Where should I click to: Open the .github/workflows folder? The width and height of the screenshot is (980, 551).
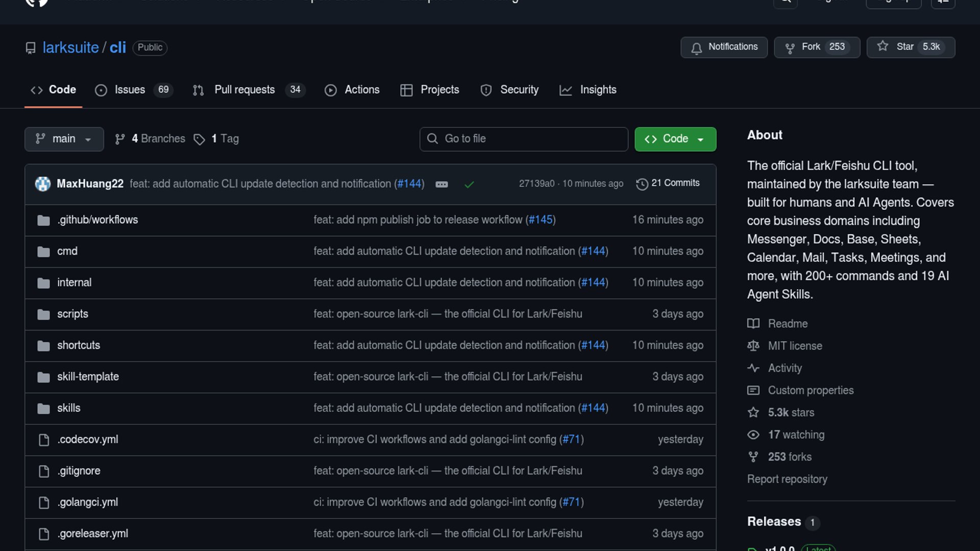pyautogui.click(x=97, y=220)
